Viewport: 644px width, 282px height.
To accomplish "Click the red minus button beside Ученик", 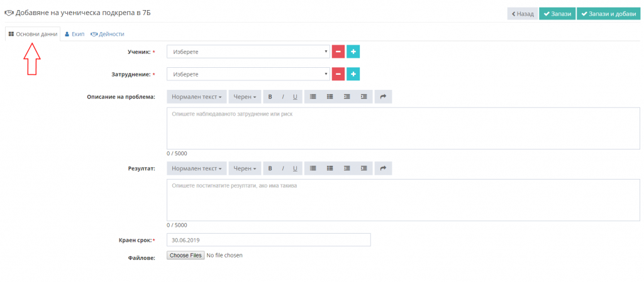I will point(338,52).
